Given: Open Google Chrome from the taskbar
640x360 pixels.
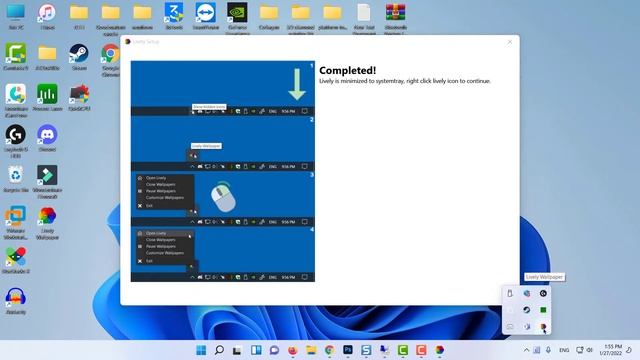Looking at the screenshot, I should [x=329, y=350].
